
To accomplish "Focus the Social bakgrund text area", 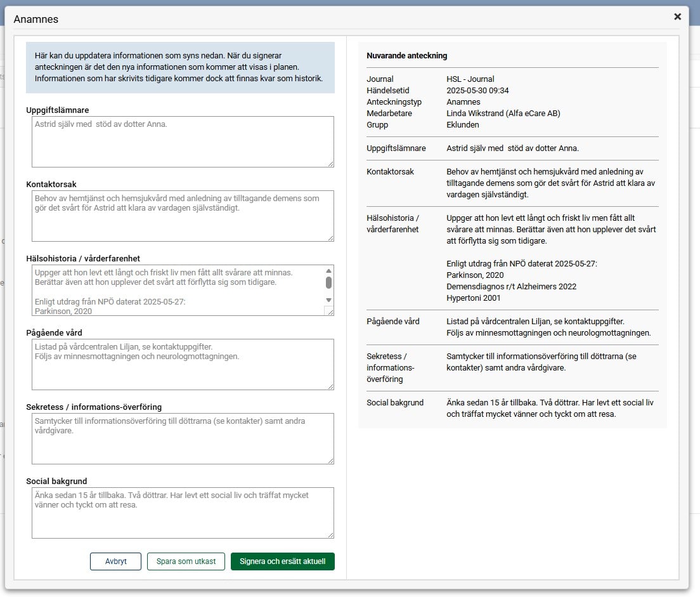I will (183, 513).
